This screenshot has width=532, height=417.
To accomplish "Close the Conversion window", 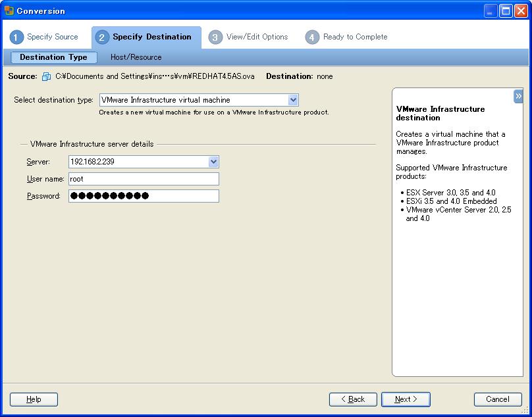I will [x=521, y=11].
